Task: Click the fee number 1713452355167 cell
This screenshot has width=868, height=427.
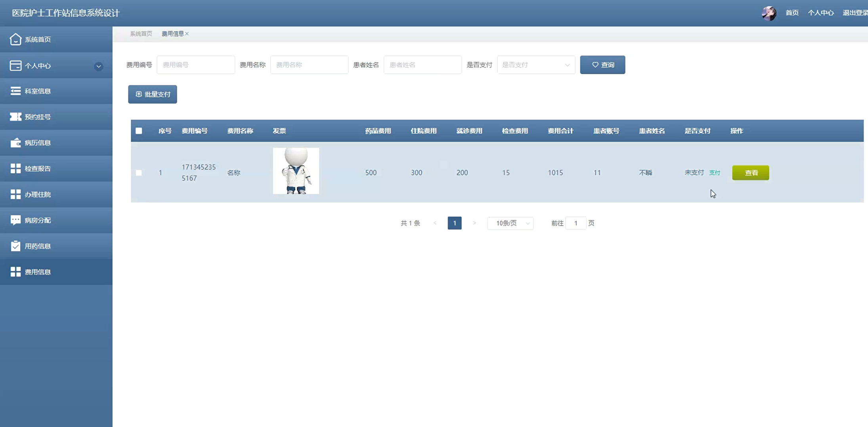Action: pyautogui.click(x=199, y=172)
